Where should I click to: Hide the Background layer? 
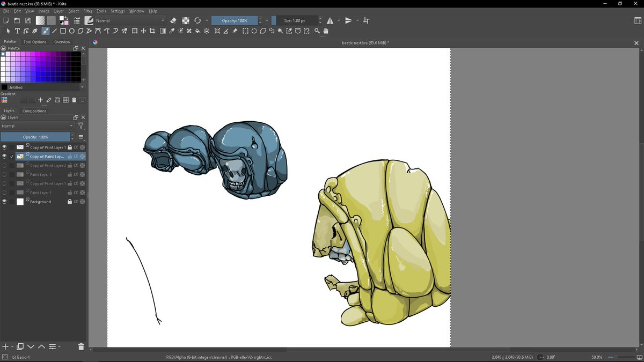tap(4, 202)
